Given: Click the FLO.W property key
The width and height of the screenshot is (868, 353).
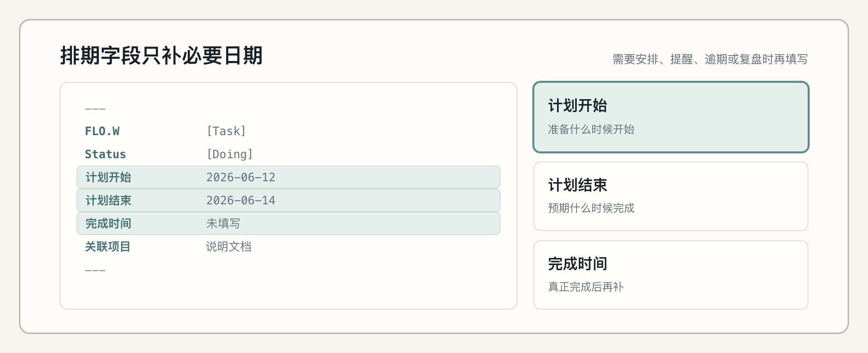Looking at the screenshot, I should point(102,131).
